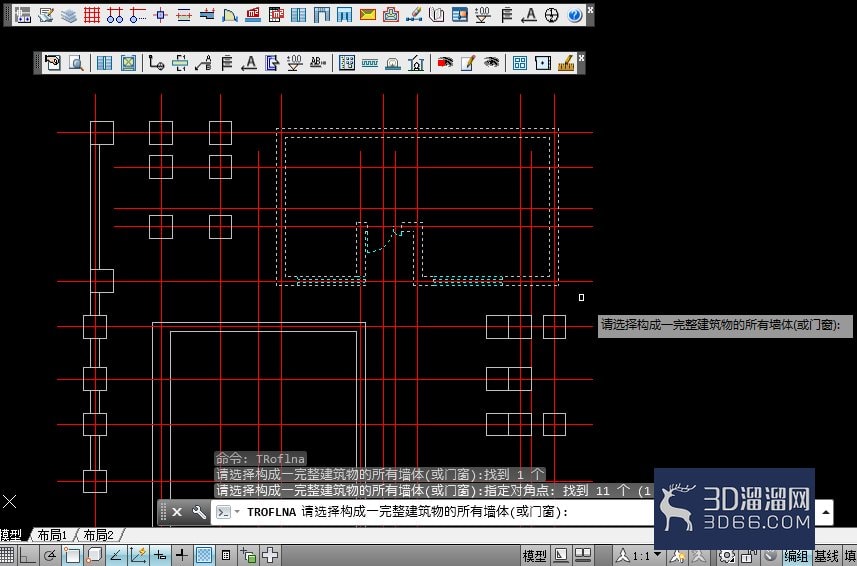The width and height of the screenshot is (857, 566).
Task: Toggle polar tracking in status bar
Action: (x=50, y=556)
